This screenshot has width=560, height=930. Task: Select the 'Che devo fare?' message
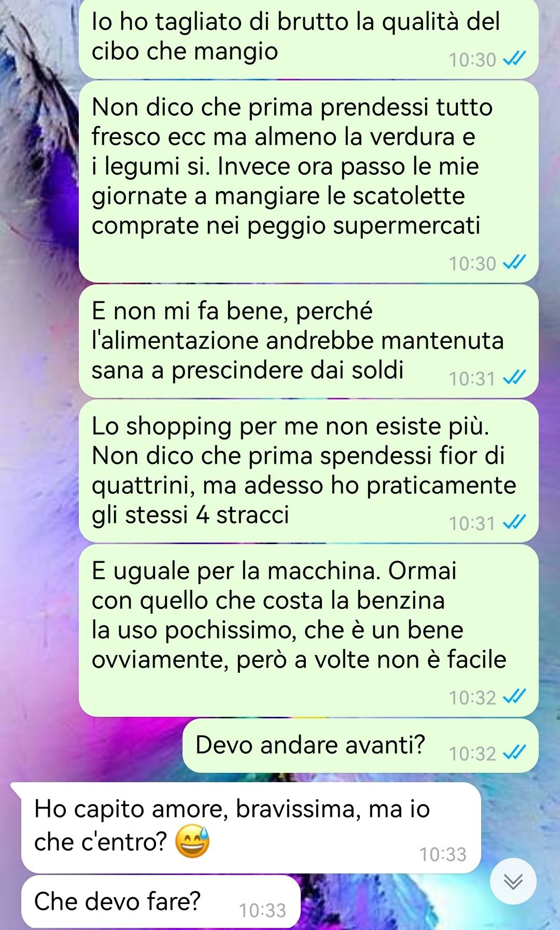click(x=161, y=902)
